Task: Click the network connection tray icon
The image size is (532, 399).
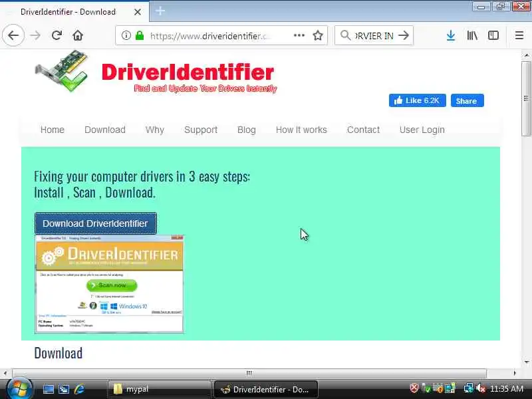Action: coord(468,388)
